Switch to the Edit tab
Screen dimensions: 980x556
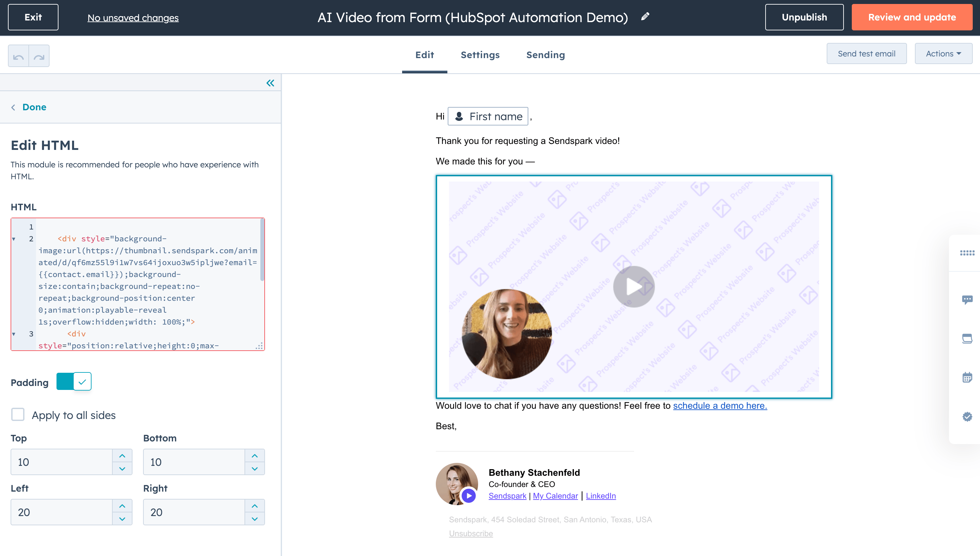coord(425,55)
